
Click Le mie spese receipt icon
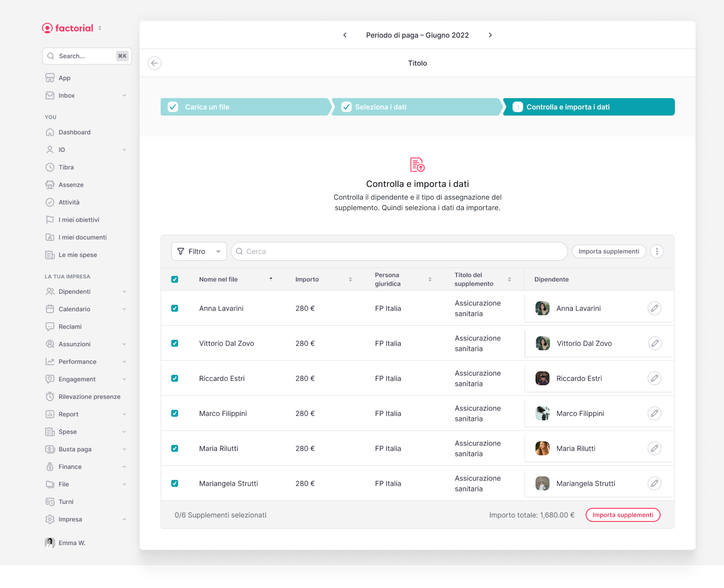(x=50, y=255)
